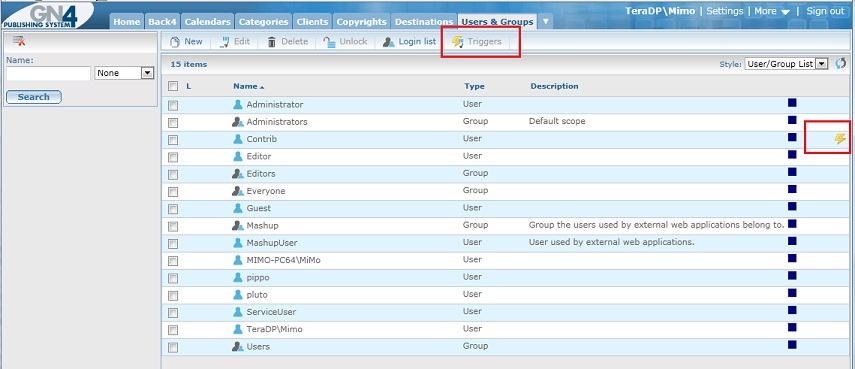855x369 pixels.
Task: Click the Administrator user icon
Action: (x=238, y=104)
